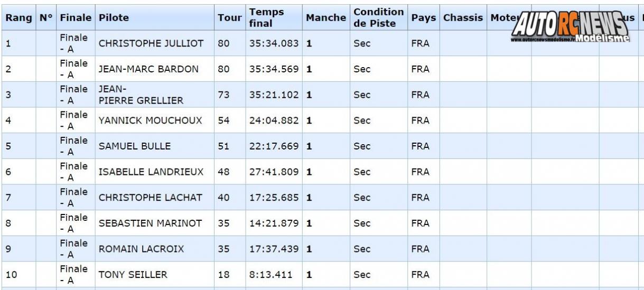
Task: Select YANNICK MOUCHOUX entry
Action: click(x=150, y=120)
